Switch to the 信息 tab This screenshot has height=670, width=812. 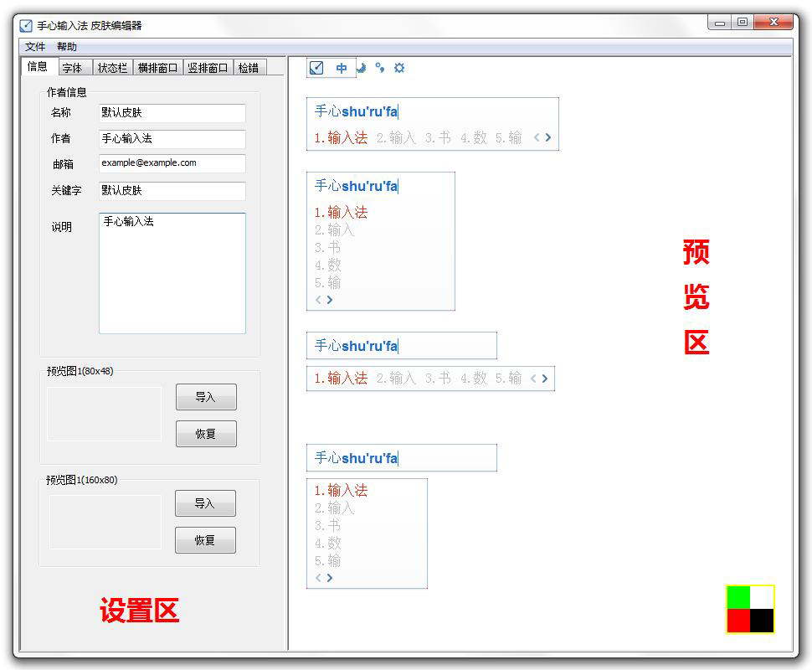pos(38,66)
